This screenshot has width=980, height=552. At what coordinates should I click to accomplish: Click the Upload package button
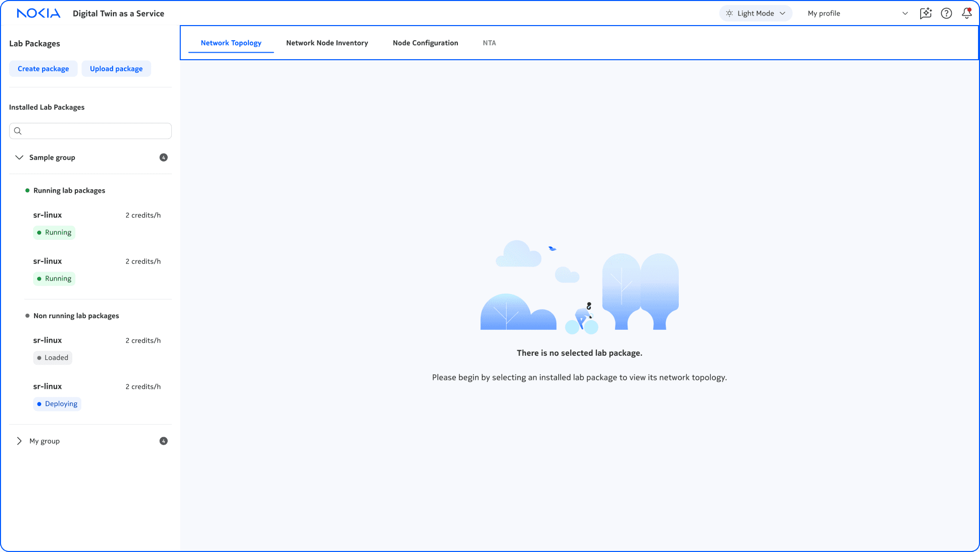coord(116,69)
